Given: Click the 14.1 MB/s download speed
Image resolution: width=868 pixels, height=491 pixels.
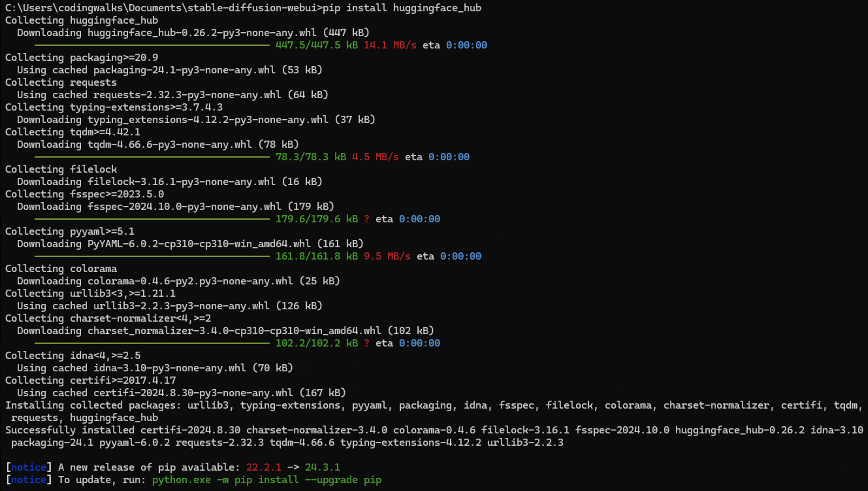Looking at the screenshot, I should [390, 45].
